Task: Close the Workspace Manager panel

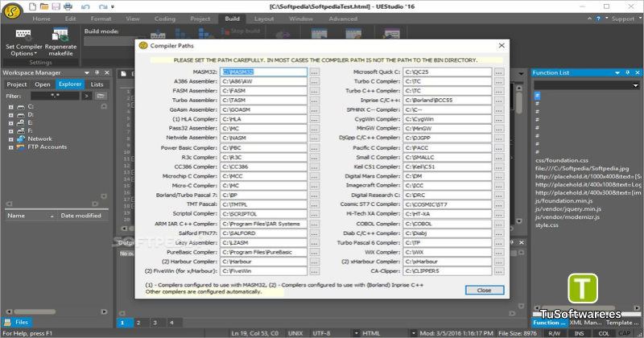Action: coord(107,72)
